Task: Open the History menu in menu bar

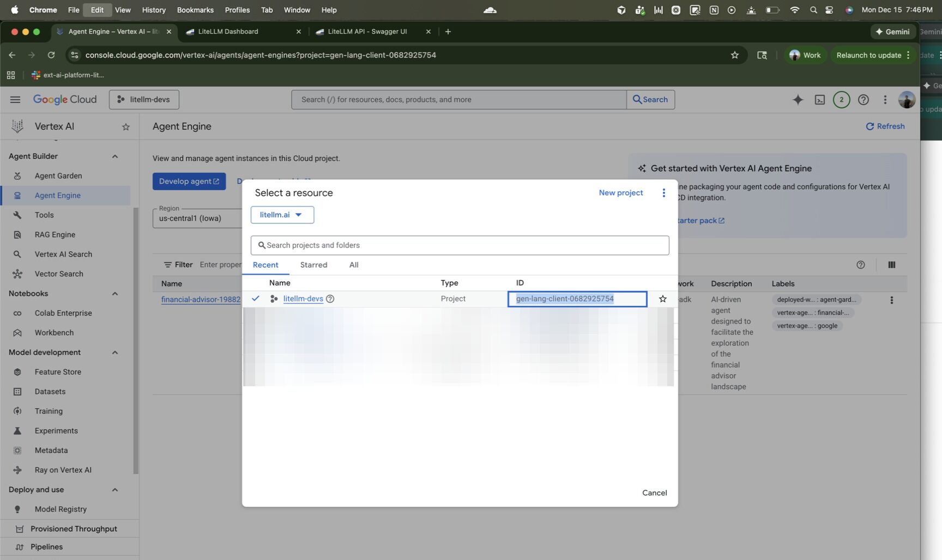Action: pyautogui.click(x=154, y=10)
